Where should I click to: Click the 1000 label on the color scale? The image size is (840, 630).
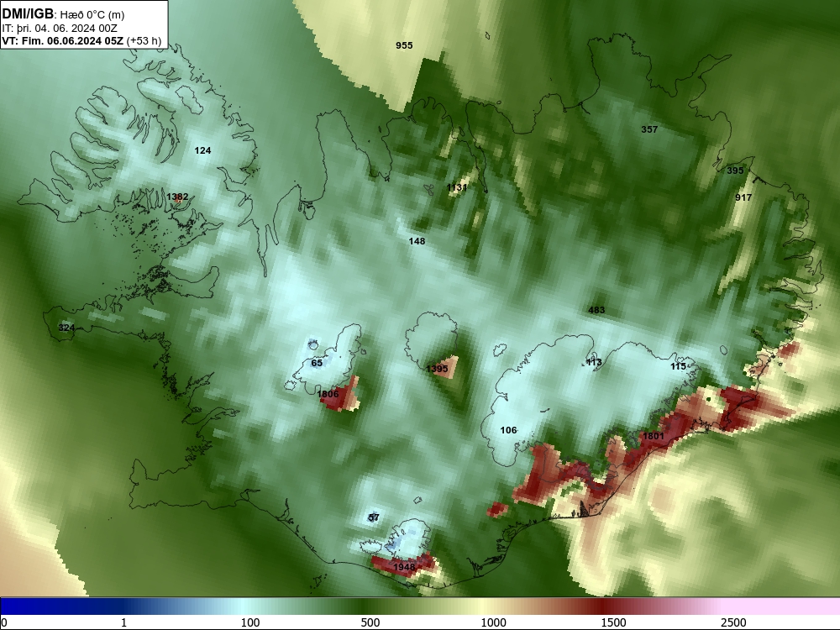pos(493,622)
